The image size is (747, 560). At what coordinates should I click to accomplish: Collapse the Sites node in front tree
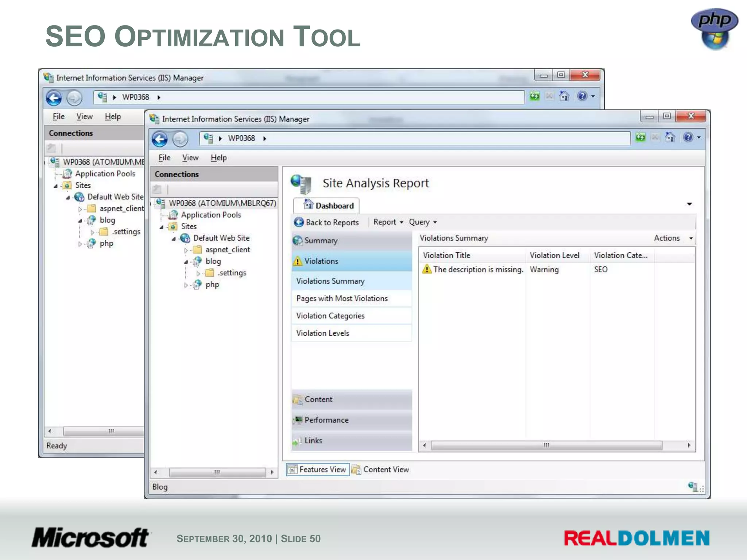pyautogui.click(x=162, y=227)
